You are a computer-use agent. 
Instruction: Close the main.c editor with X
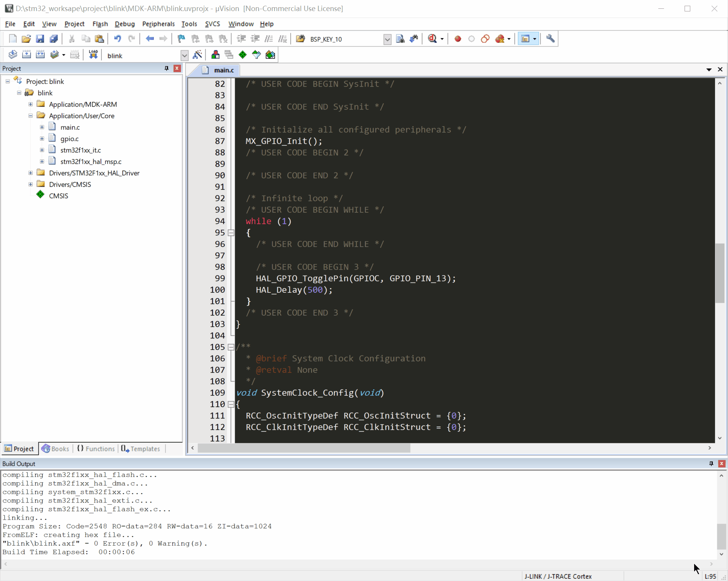pos(720,69)
